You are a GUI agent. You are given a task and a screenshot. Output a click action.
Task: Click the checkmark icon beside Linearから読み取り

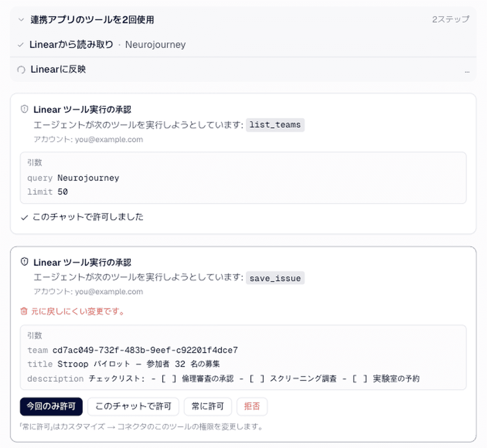tap(21, 45)
